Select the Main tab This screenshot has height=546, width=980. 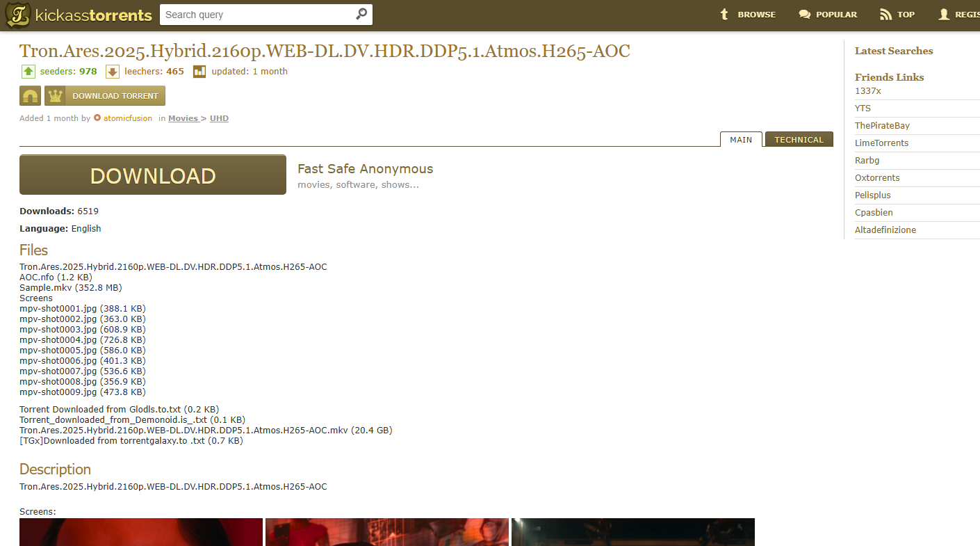coord(741,140)
